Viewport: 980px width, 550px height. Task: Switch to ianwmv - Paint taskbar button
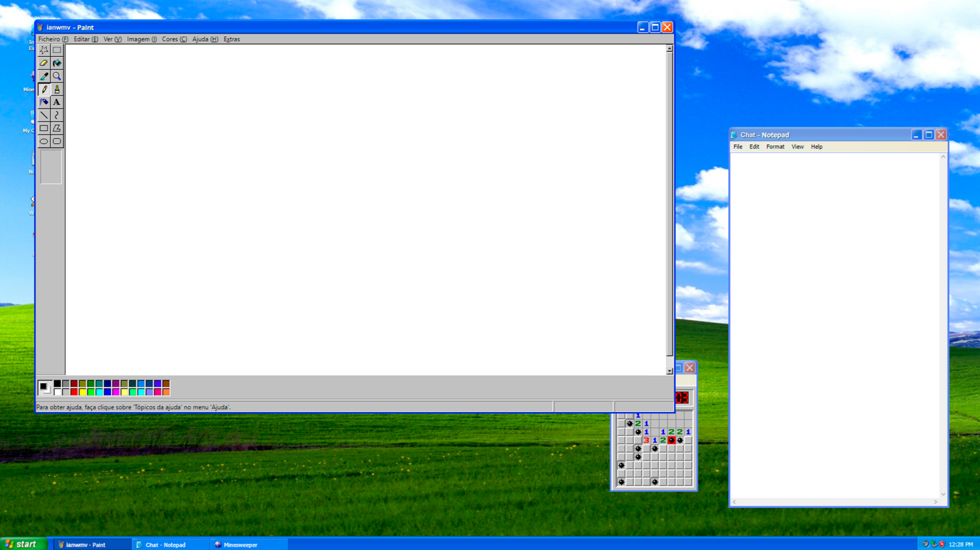pyautogui.click(x=92, y=545)
